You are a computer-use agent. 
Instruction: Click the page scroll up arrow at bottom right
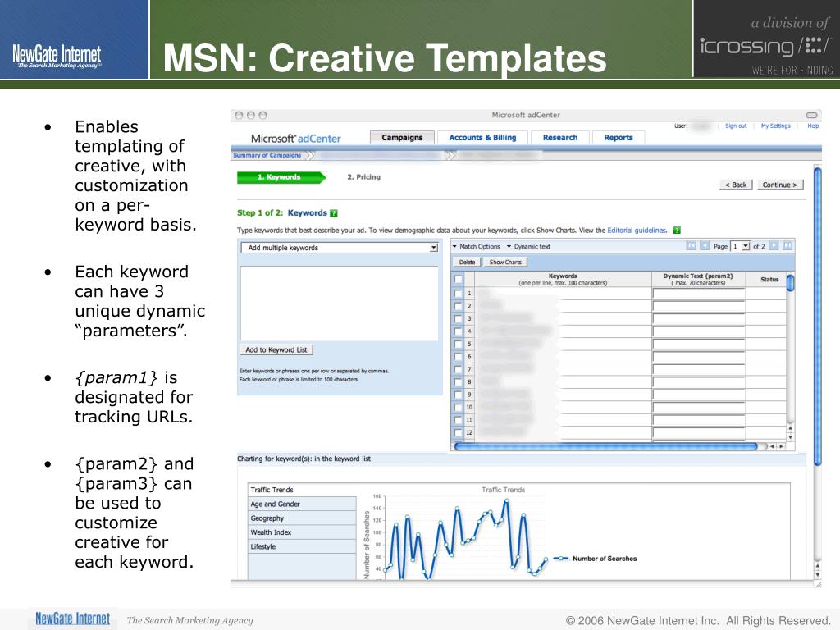click(818, 566)
